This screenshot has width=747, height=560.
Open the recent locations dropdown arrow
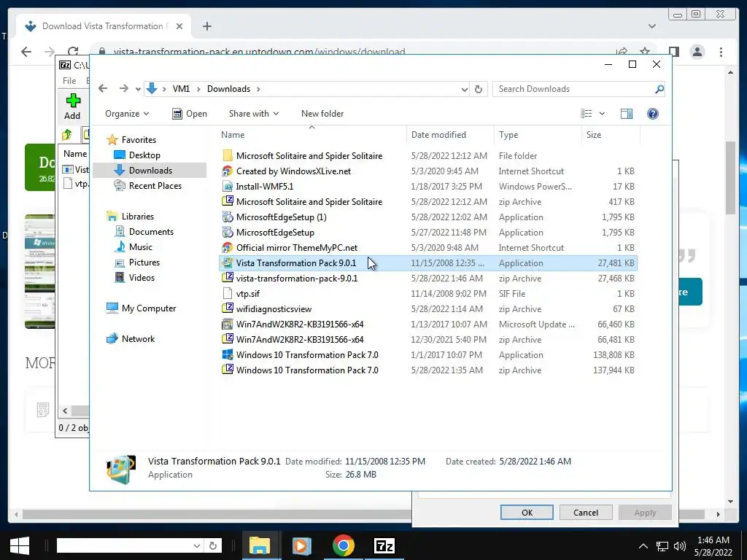click(x=138, y=89)
